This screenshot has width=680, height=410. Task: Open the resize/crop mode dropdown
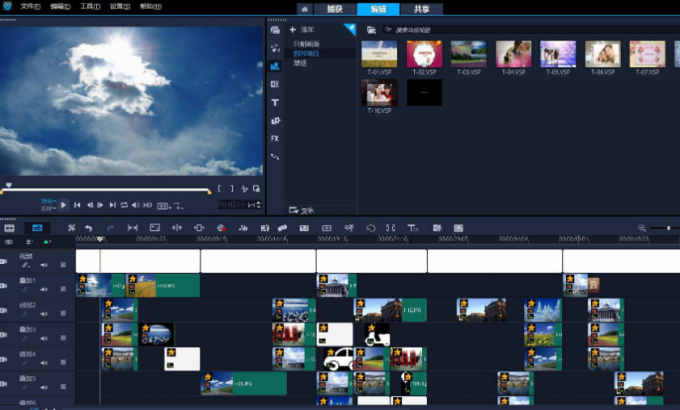coord(178,206)
